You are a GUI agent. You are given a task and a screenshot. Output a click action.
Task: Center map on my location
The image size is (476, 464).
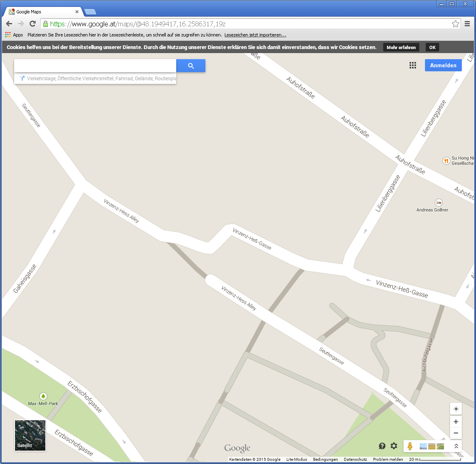click(x=456, y=409)
